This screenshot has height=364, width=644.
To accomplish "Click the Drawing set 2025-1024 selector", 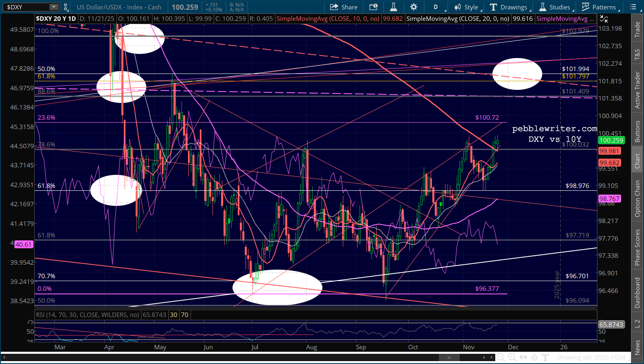I will click(x=591, y=357).
